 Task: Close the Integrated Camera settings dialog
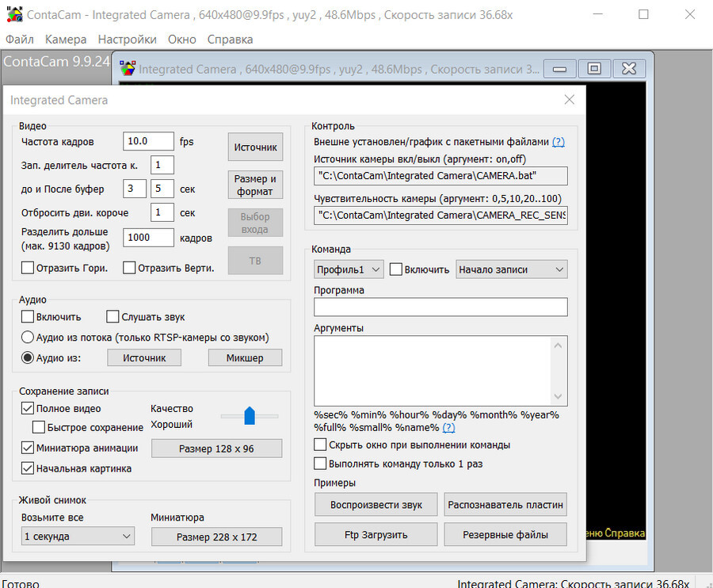570,100
